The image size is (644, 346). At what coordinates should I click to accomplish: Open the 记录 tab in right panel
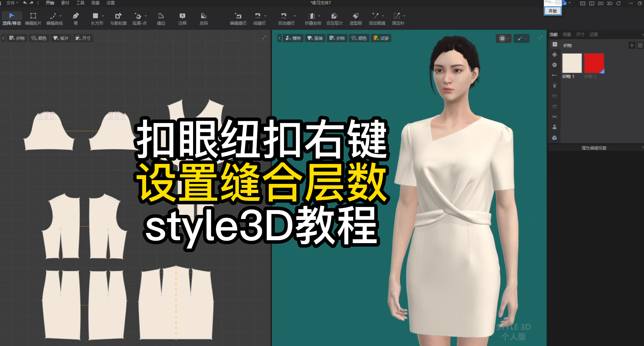point(594,34)
